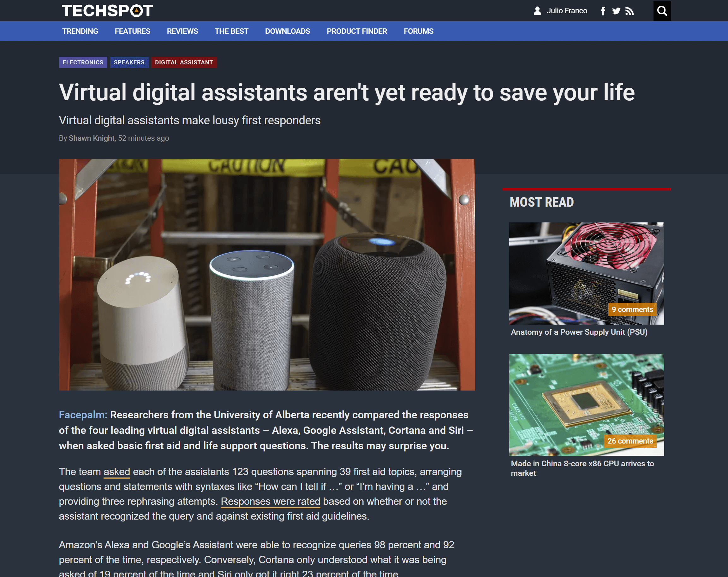The image size is (728, 577).
Task: Click the subtitle about lousy first responders
Action: 190,121
